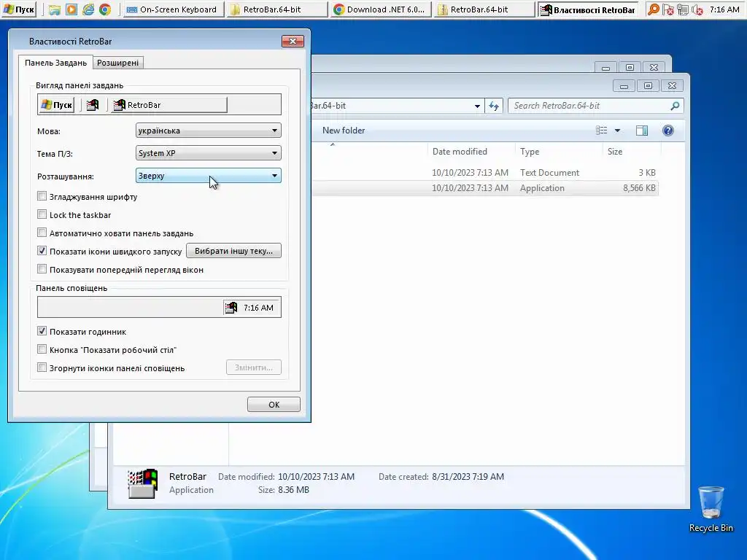
Task: Open the Тема П/З theme dropdown
Action: (208, 153)
